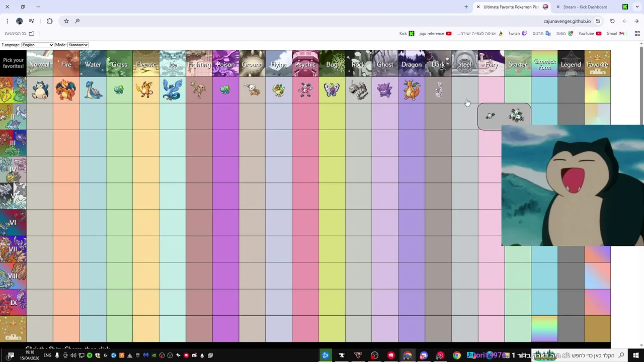Click the rainbow Gimmick Form cell in bottom row
Viewport: 644px width, 362px height.
pyautogui.click(x=544, y=329)
